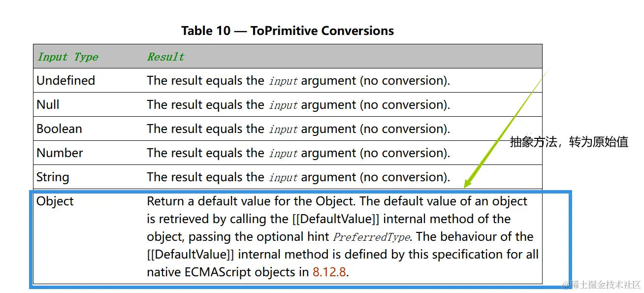Click the PreferredType italic term
Viewport: 644px width, 293px height.
click(372, 237)
